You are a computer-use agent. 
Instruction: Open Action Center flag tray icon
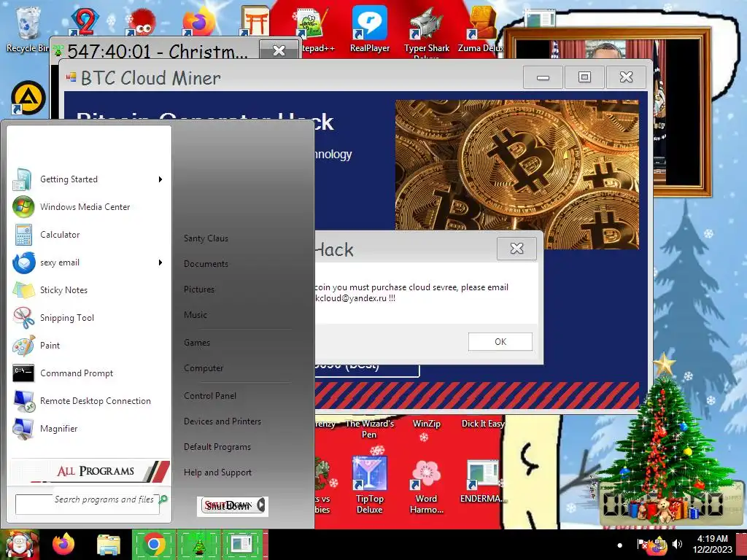point(642,544)
